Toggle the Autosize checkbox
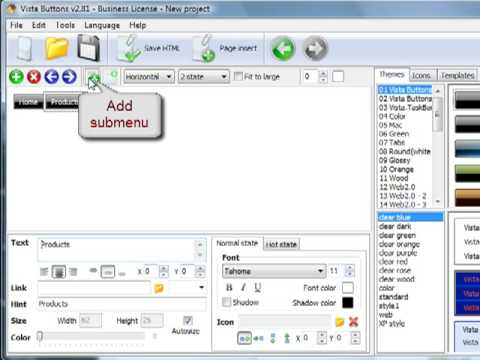Screen dimensions: 480x360 click(x=188, y=321)
